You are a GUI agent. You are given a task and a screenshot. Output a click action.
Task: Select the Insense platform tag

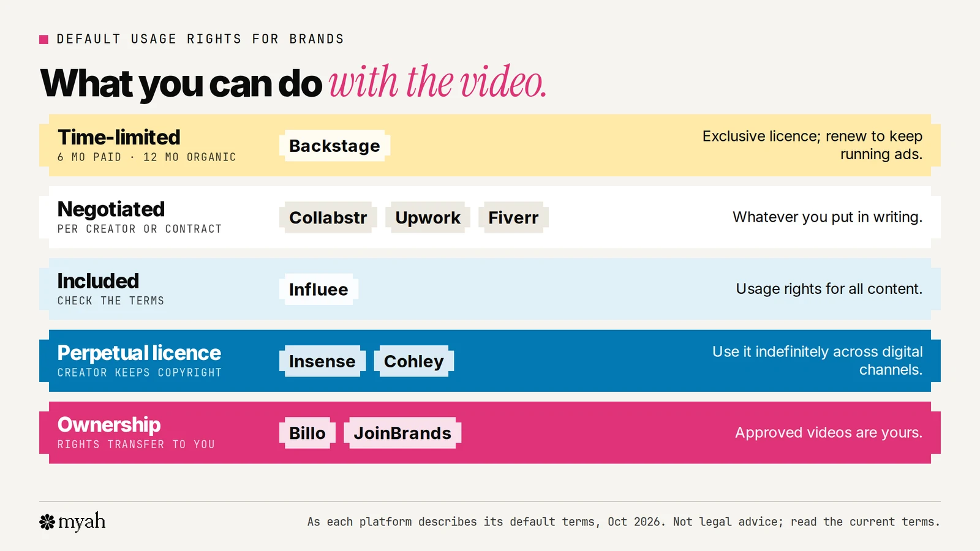[x=322, y=361]
